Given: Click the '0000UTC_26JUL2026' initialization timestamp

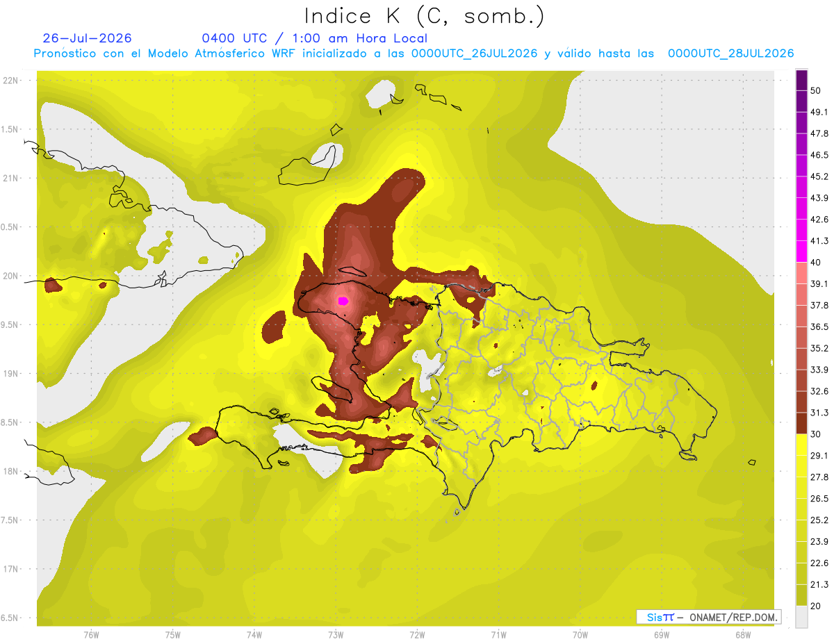Looking at the screenshot, I should pyautogui.click(x=475, y=53).
